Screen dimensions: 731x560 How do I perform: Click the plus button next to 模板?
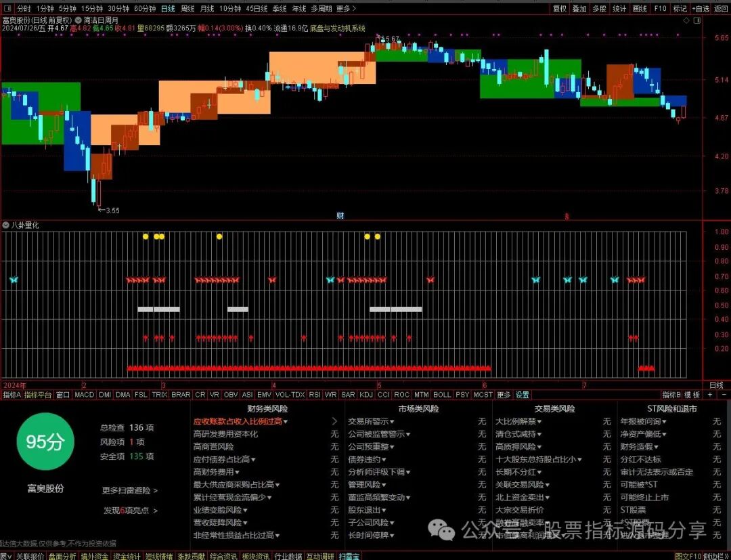[710, 395]
